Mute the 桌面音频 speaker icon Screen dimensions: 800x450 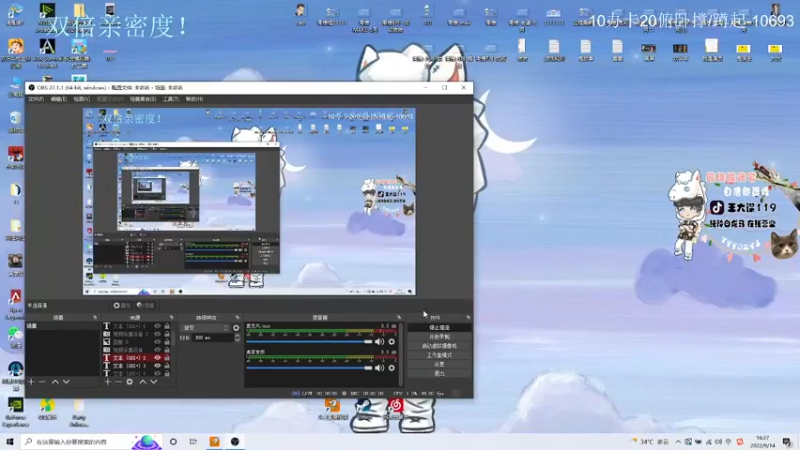coord(379,367)
